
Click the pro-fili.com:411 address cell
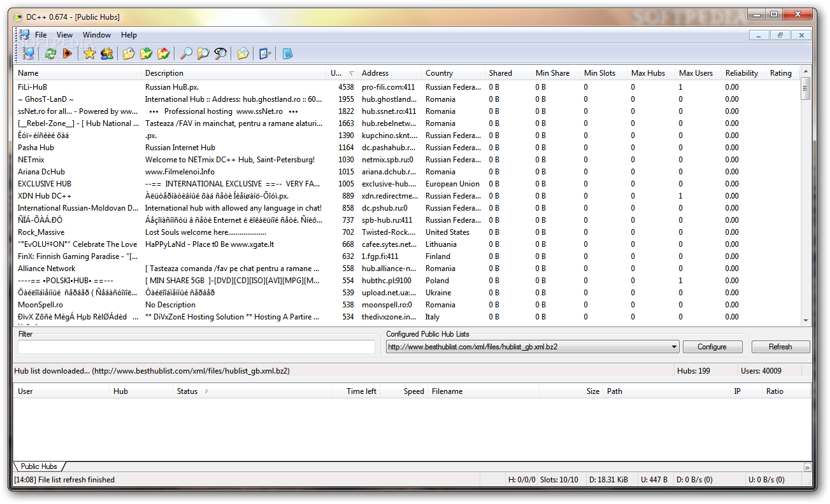coord(388,87)
